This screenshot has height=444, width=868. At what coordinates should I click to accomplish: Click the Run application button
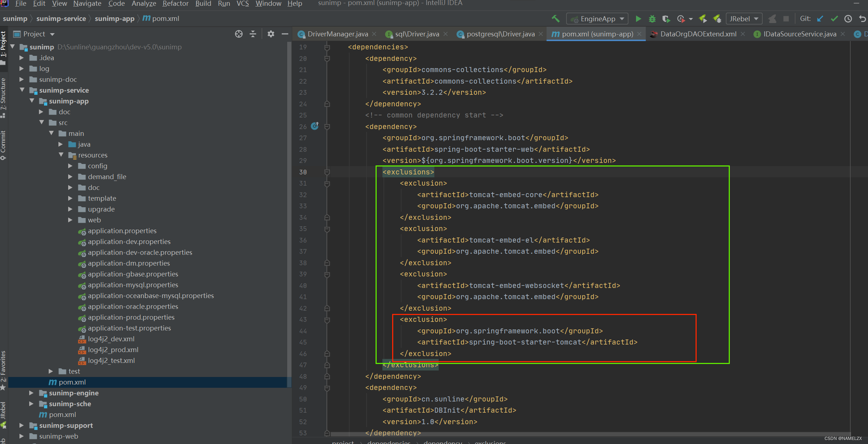click(x=637, y=19)
